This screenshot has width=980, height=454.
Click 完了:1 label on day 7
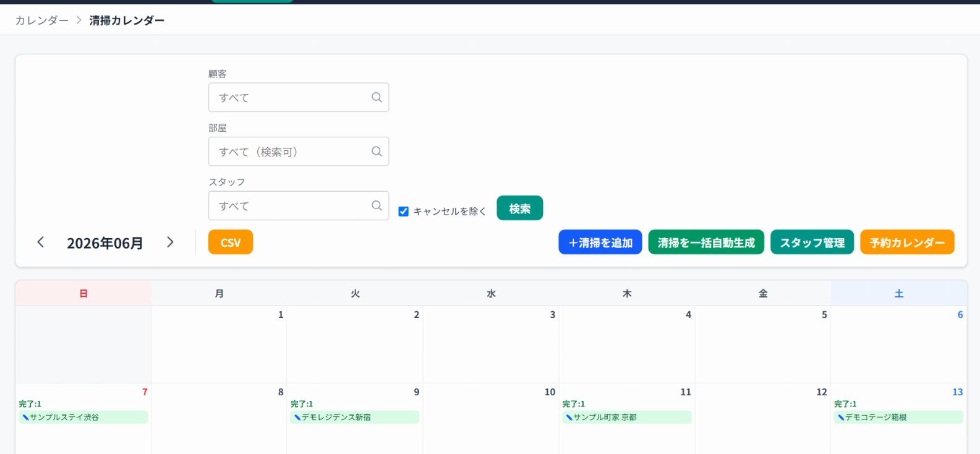point(30,404)
